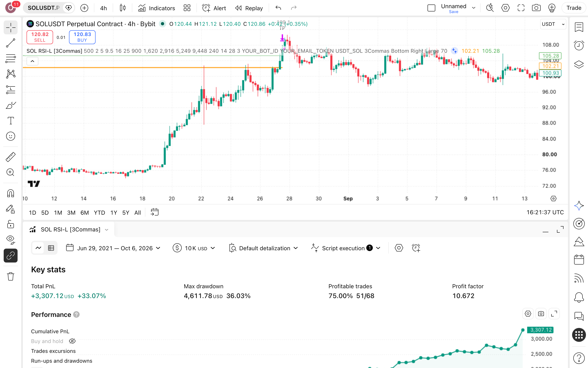Undo the last chart action

pos(278,8)
